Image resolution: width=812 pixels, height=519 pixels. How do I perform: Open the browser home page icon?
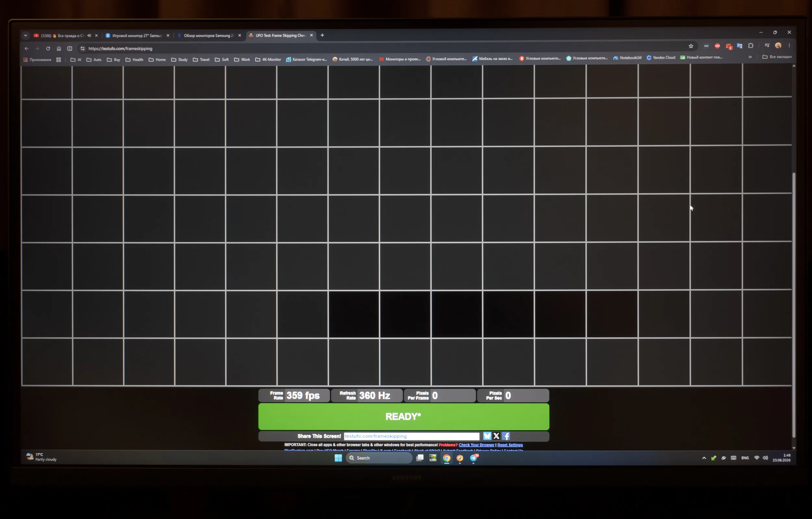coord(59,49)
